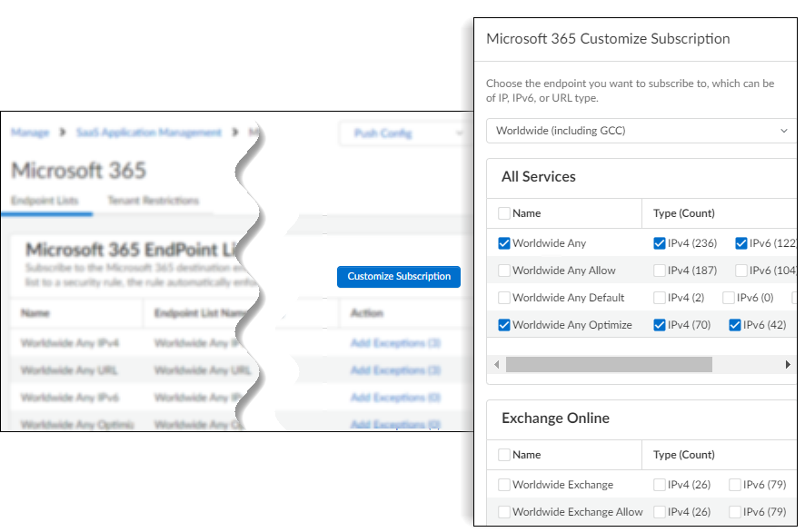Check IPv6 (0) for Worldwide Any Default
This screenshot has height=532, width=805.
pos(729,298)
